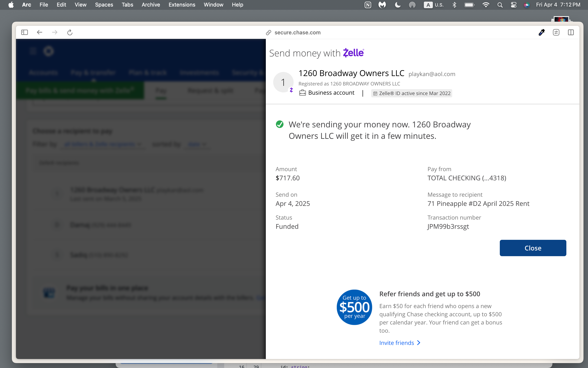This screenshot has width=588, height=368.
Task: Open the Wi-Fi menu
Action: [486, 5]
